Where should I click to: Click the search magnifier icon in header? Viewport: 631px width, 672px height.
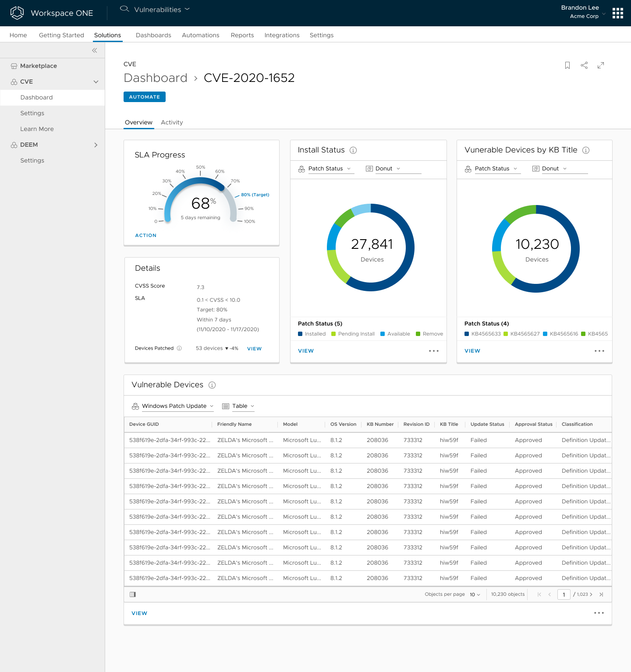point(124,9)
